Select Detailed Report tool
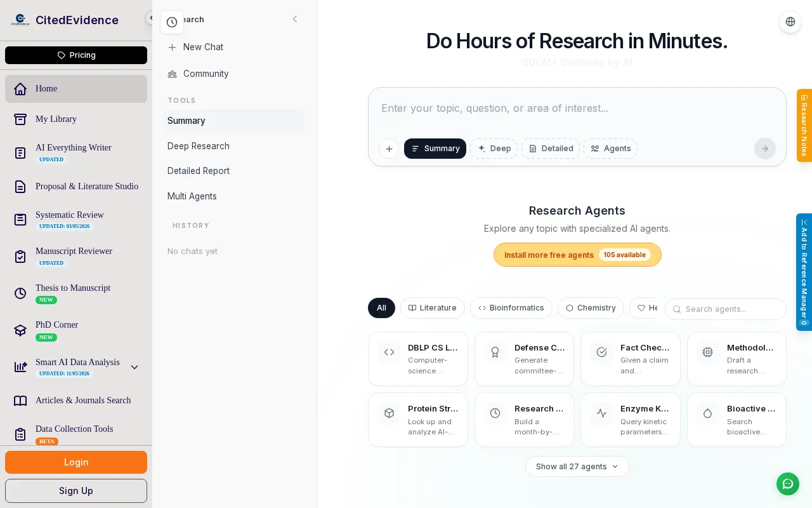 click(x=233, y=171)
